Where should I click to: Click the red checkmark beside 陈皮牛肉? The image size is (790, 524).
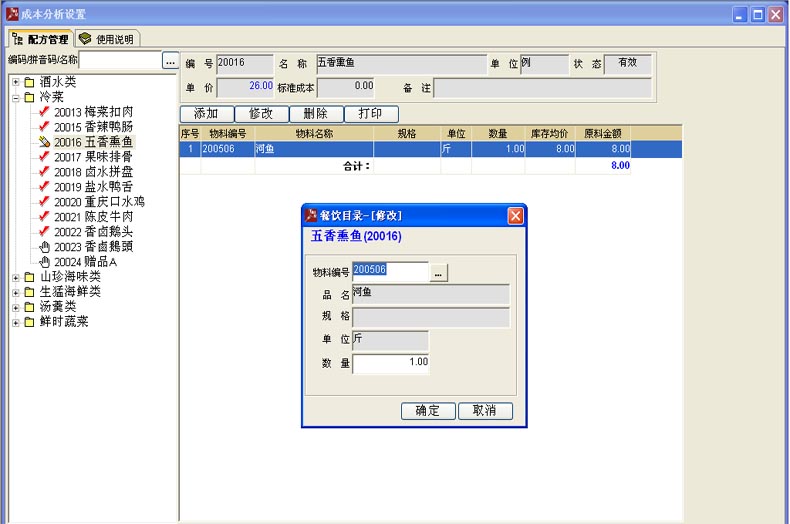(44, 217)
